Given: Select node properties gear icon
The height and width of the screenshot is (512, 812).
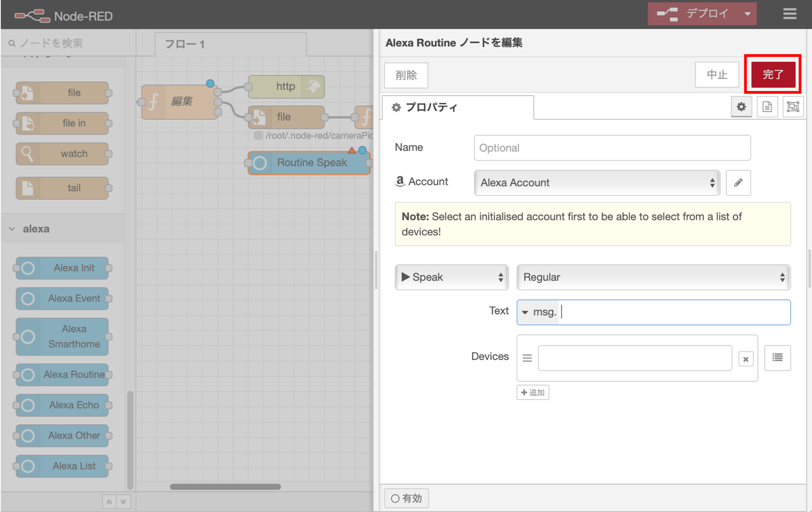Looking at the screenshot, I should (x=741, y=107).
